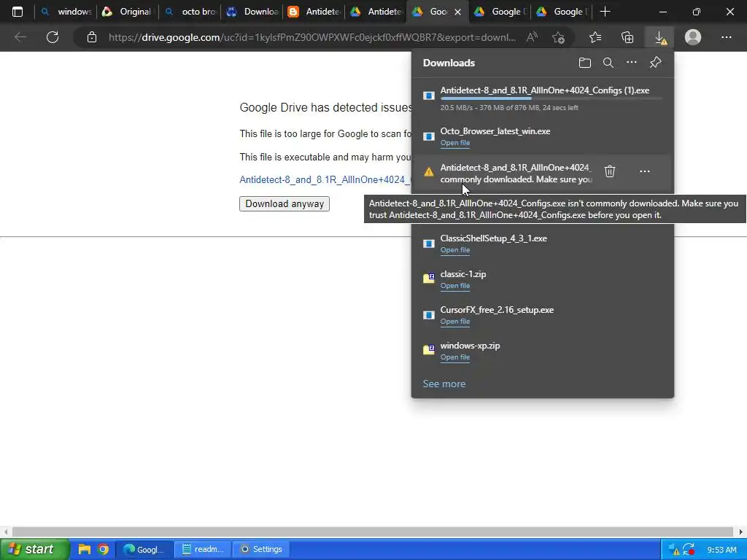
Task: Close the active 'Goo' tab
Action: [458, 12]
